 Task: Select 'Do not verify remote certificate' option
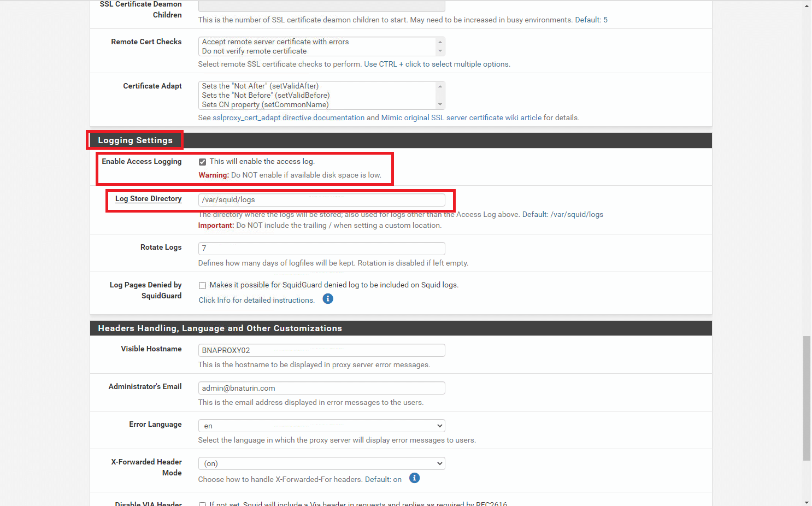(254, 51)
